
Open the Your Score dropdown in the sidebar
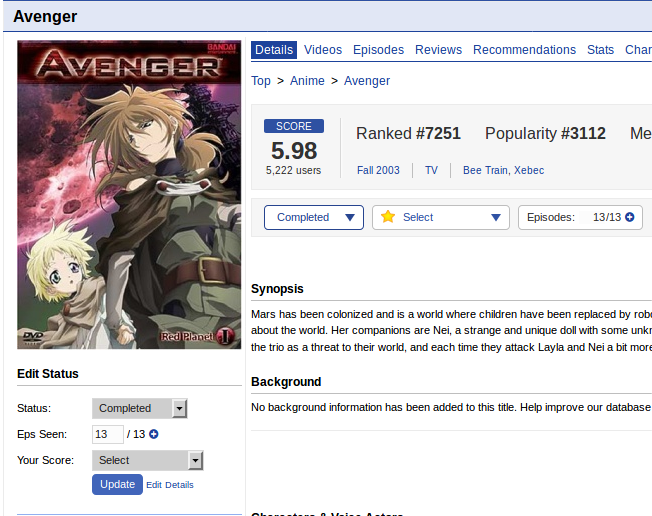pyautogui.click(x=148, y=460)
